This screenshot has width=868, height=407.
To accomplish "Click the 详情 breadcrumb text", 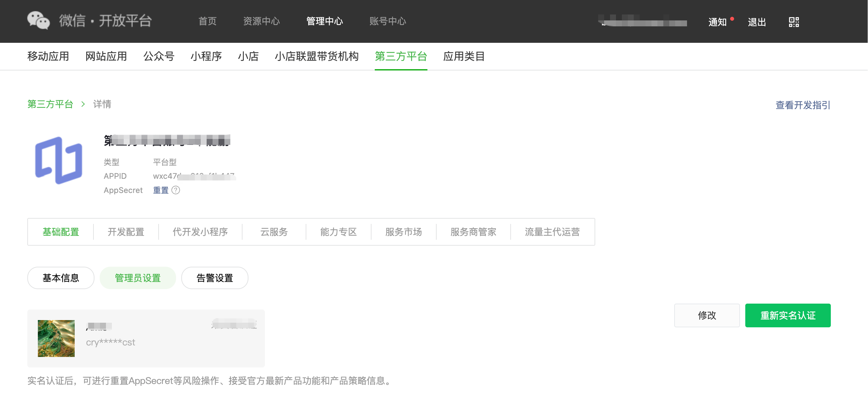I will (x=102, y=104).
